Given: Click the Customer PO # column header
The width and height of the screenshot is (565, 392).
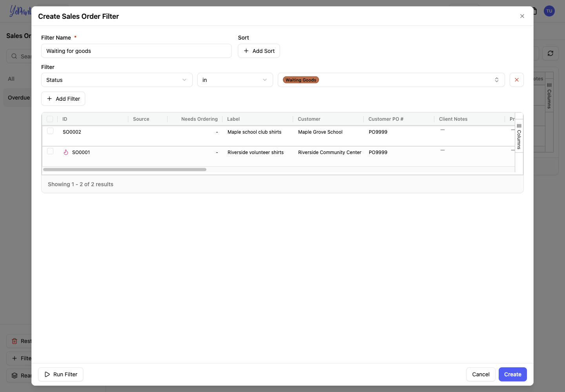Looking at the screenshot, I should (399, 119).
